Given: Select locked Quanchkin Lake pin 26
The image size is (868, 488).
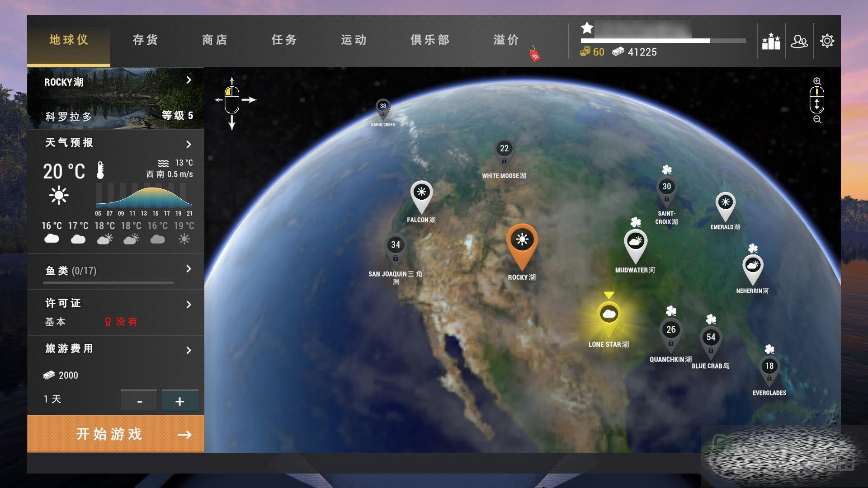Looking at the screenshot, I should [671, 335].
